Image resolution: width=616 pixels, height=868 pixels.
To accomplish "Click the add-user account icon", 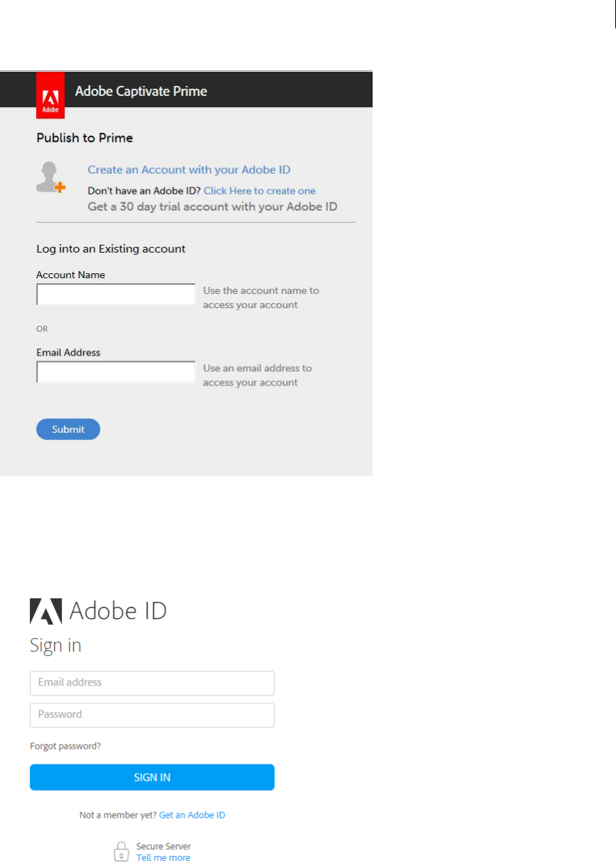I will 50,177.
